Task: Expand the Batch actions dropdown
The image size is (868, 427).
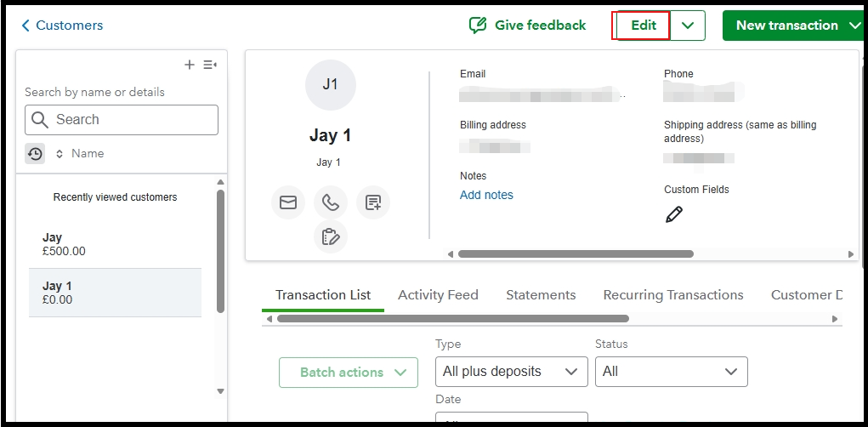Action: (x=349, y=373)
